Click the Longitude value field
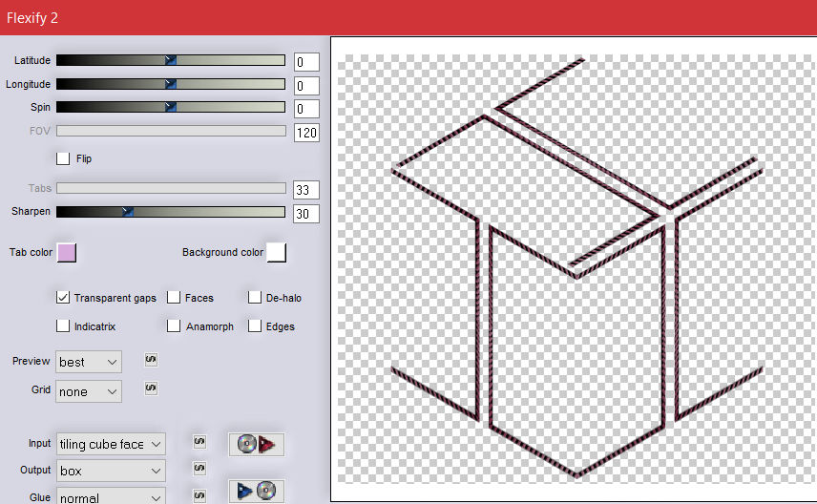817x504 pixels. (x=306, y=86)
